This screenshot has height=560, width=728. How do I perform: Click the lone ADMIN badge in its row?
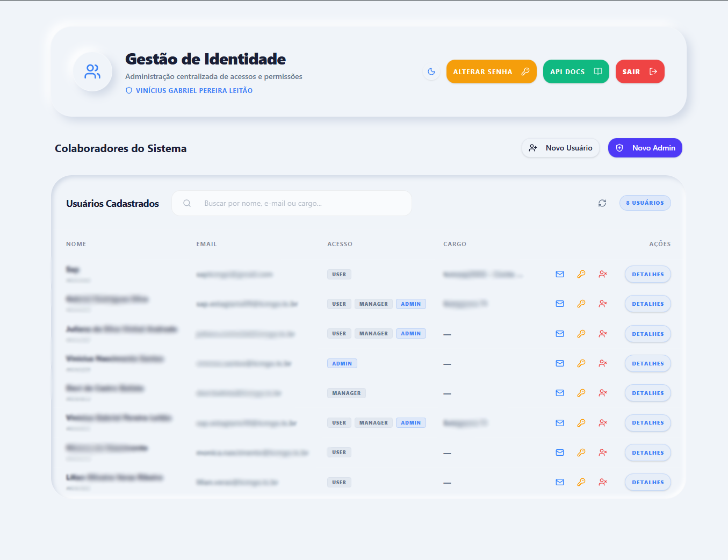tap(342, 364)
